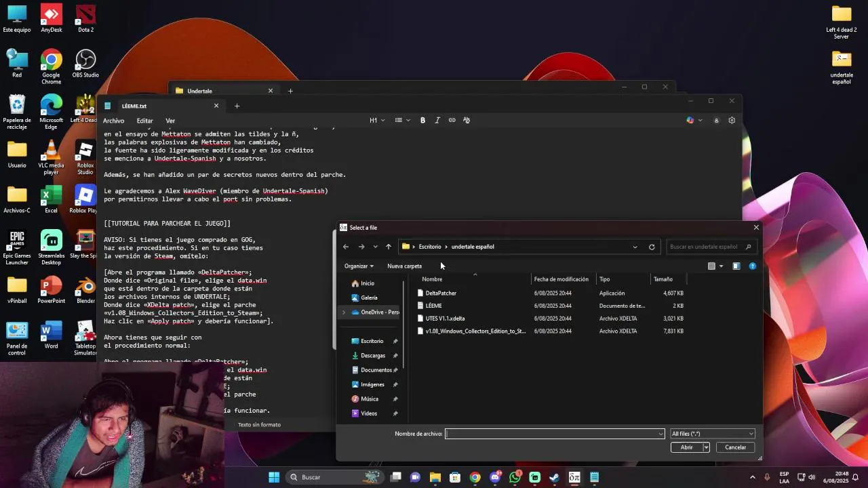Click the Cancelar button
Image resolution: width=868 pixels, height=488 pixels.
pos(735,447)
